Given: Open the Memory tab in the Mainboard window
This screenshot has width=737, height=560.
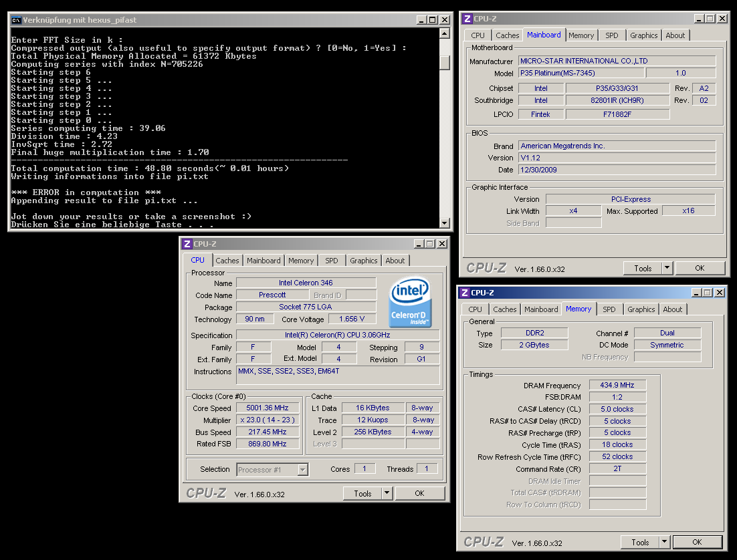Looking at the screenshot, I should coord(581,35).
